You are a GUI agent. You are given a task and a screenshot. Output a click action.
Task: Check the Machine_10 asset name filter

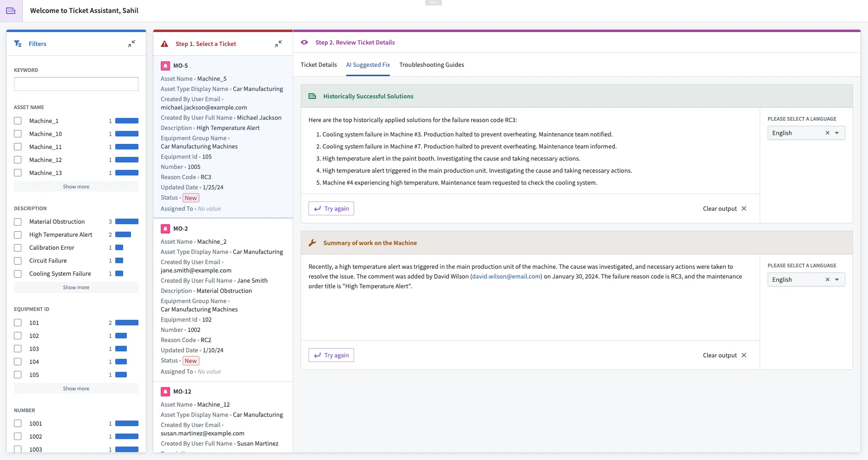coord(18,134)
